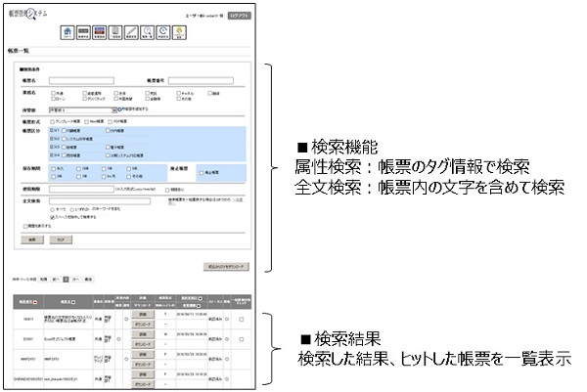
Task: Click into the 帳票番号 text field
Action: [x=207, y=81]
